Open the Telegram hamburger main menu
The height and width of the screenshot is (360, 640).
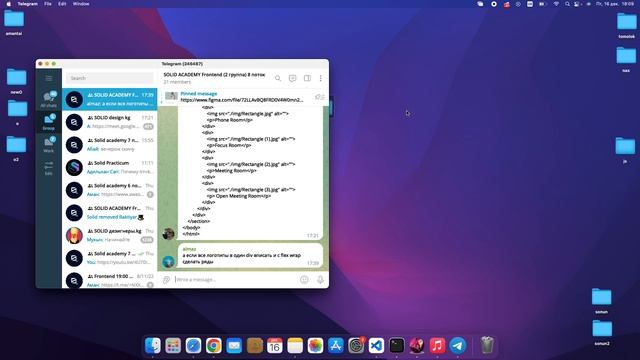49,78
